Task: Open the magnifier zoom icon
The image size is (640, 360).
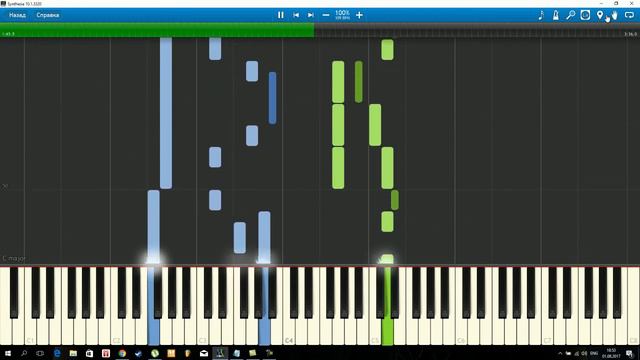Action: coord(570,15)
